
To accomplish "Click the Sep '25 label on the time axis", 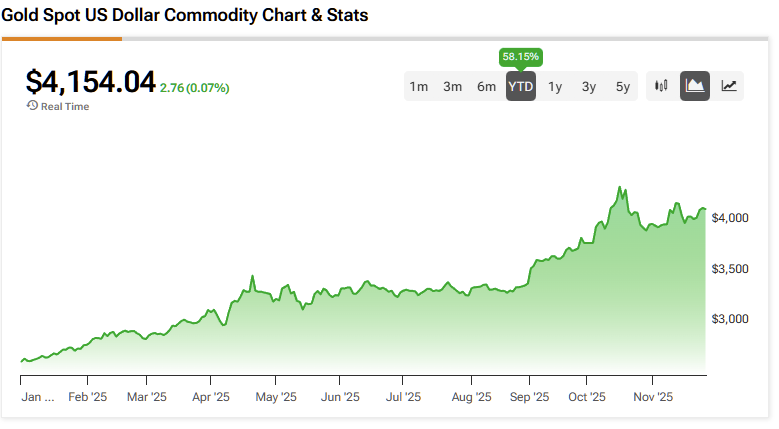I will click(x=529, y=397).
